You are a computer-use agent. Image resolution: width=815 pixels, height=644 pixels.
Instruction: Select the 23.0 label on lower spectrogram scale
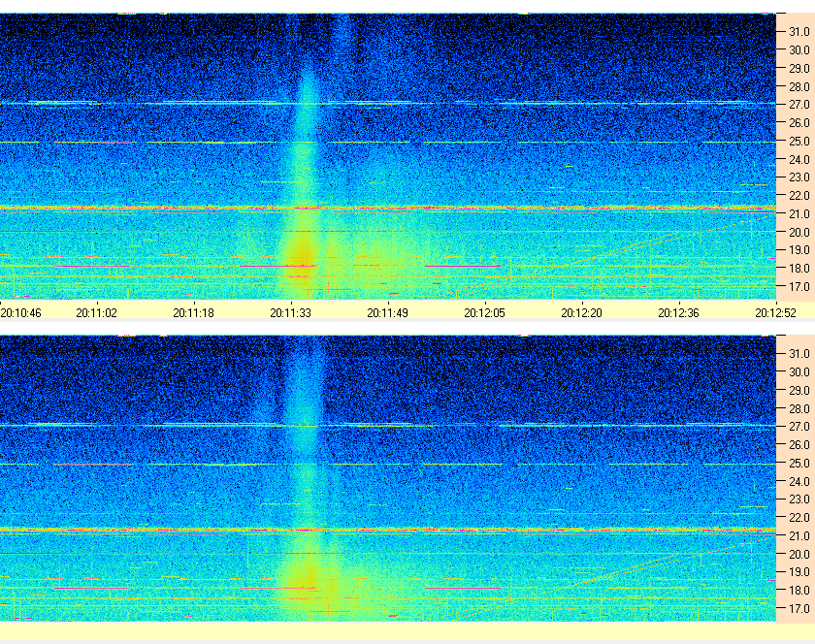[x=799, y=499]
